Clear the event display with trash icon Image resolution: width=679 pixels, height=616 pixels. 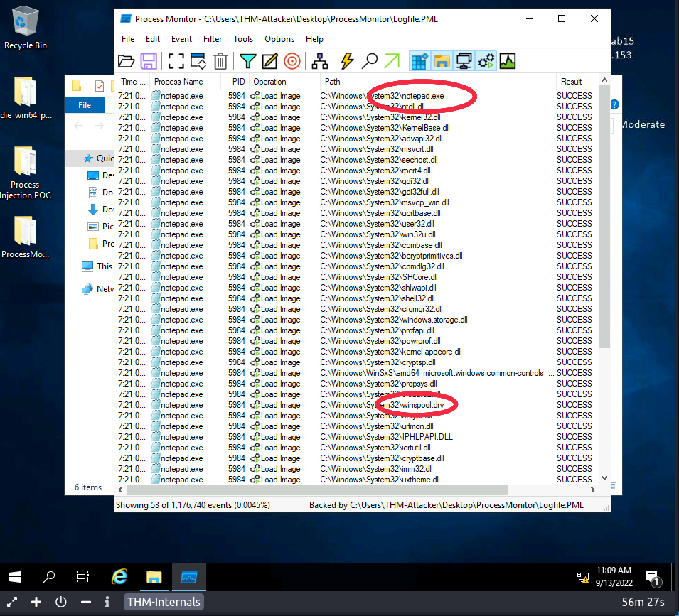[221, 61]
